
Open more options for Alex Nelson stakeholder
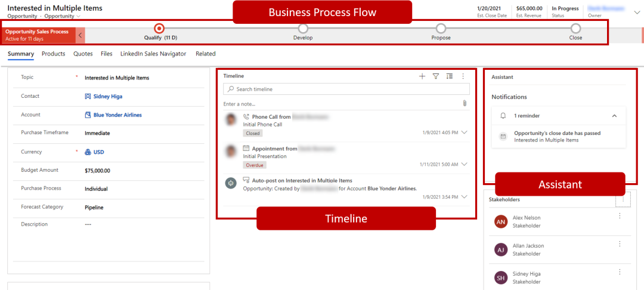point(620,216)
